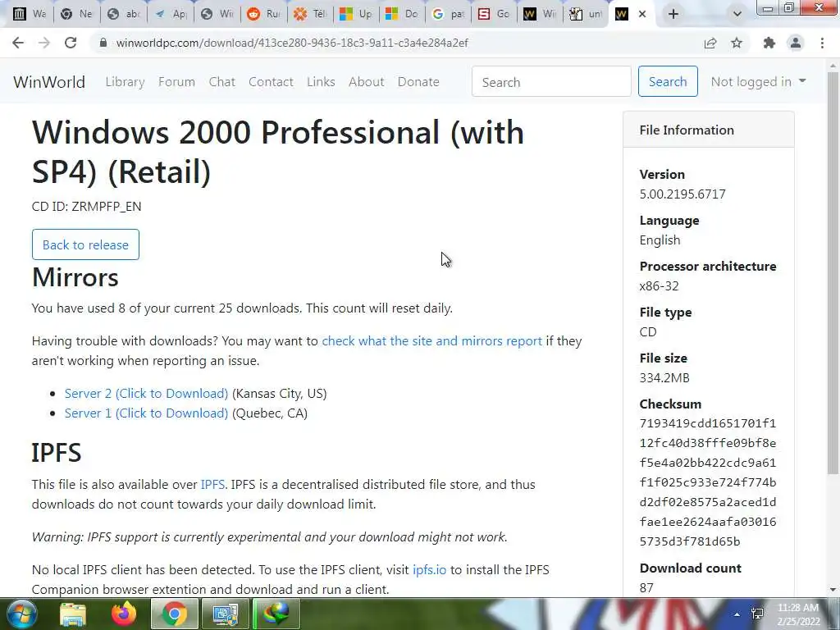Click the Back to release button
The width and height of the screenshot is (840, 630).
point(85,244)
